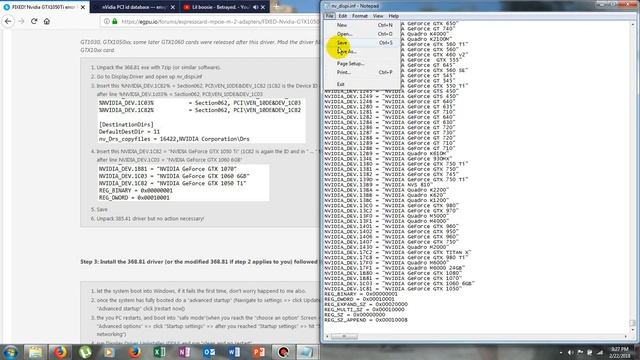Click NVIDIA_DEV.1C82 GTX 1050 Ti line on webpage
This screenshot has width=640, height=360.
(x=172, y=183)
